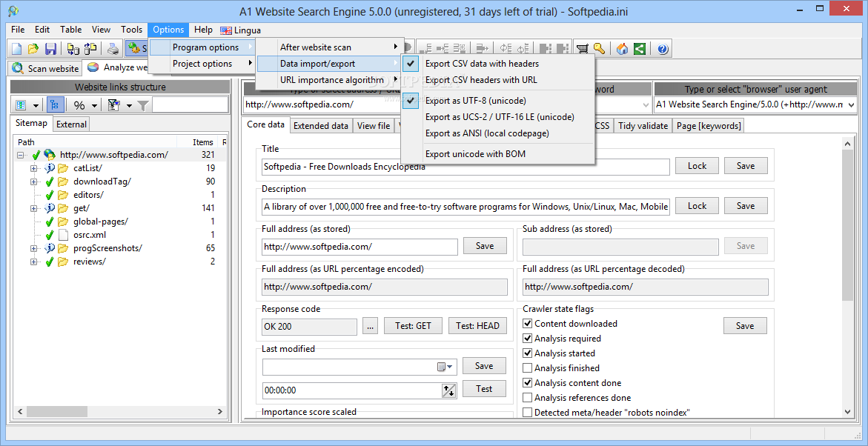Click into the Title text field
The width and height of the screenshot is (868, 446).
[466, 166]
